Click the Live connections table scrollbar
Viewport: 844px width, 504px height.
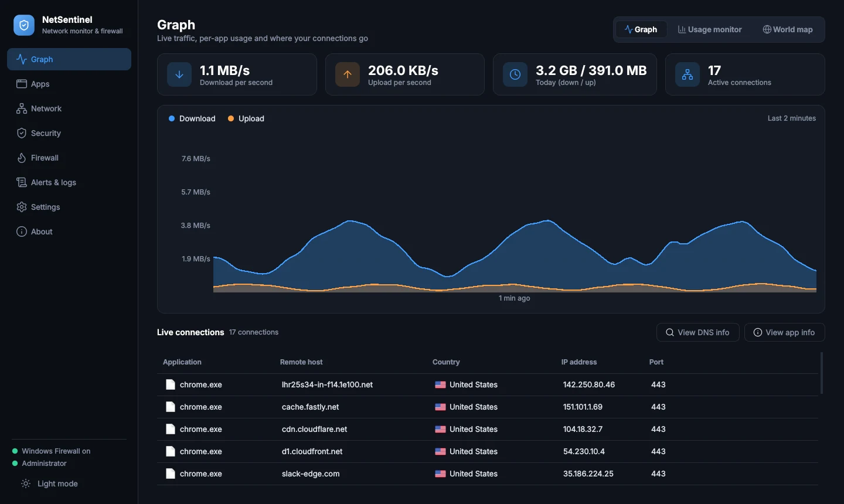point(822,373)
